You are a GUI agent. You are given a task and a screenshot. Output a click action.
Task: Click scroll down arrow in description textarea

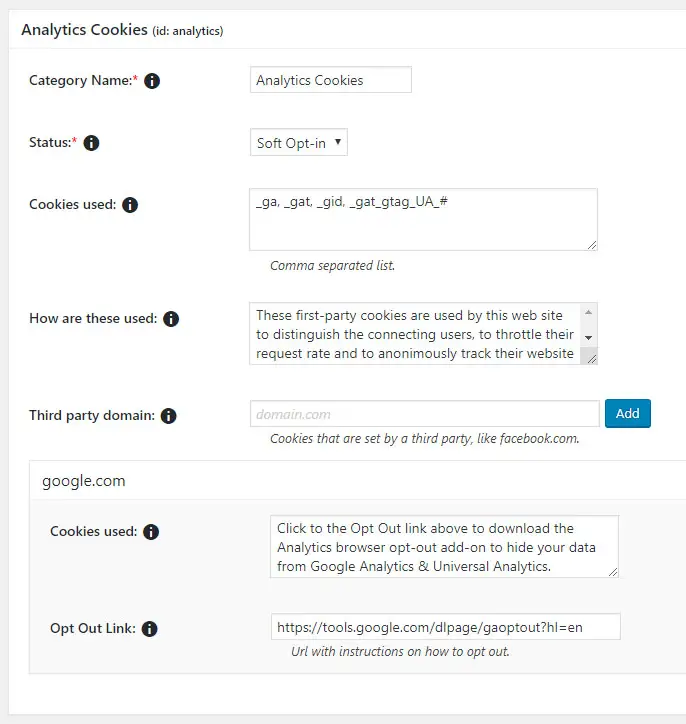coord(588,338)
